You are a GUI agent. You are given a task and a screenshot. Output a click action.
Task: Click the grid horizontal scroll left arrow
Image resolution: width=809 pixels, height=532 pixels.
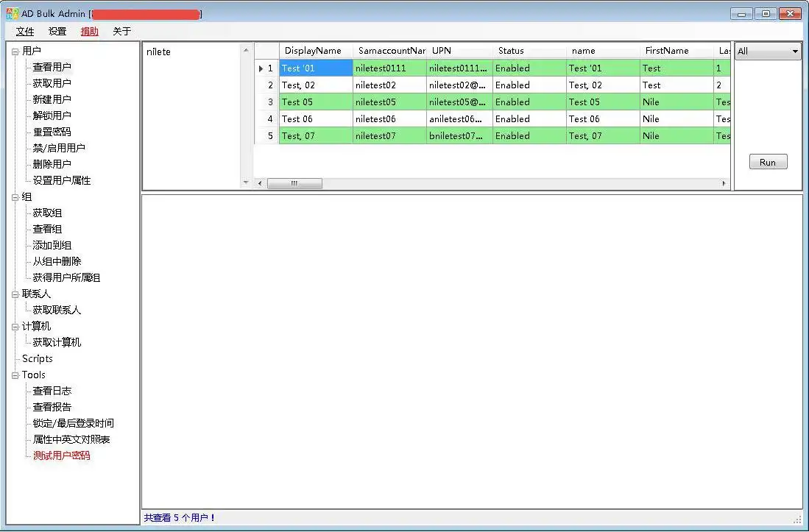tap(260, 183)
